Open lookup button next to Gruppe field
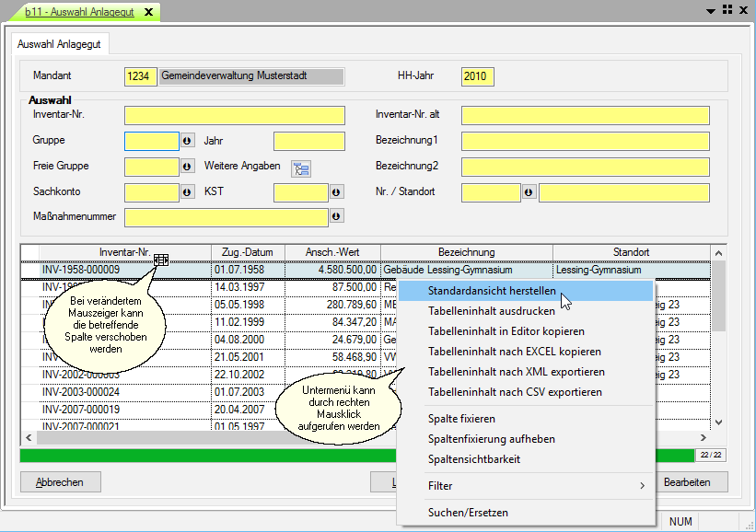 (187, 141)
